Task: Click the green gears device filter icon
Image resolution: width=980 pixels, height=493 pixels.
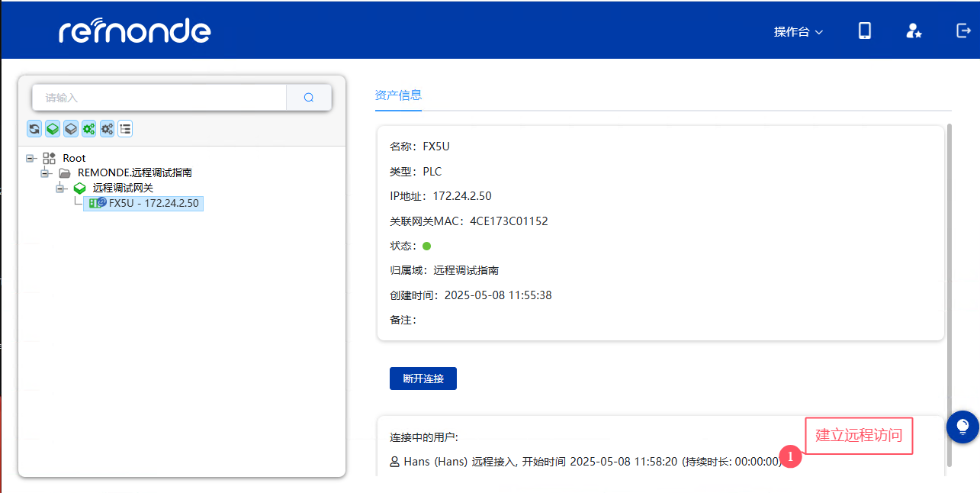Action: tap(89, 129)
